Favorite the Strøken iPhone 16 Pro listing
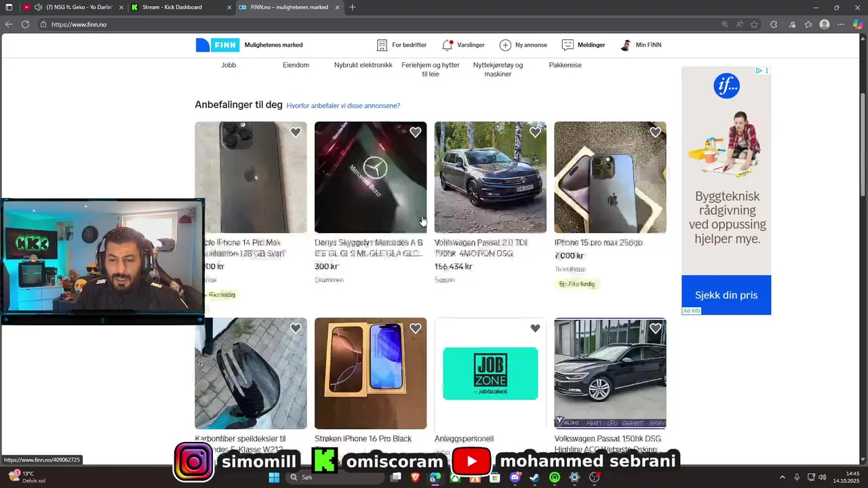Image resolution: width=868 pixels, height=488 pixels. point(416,329)
